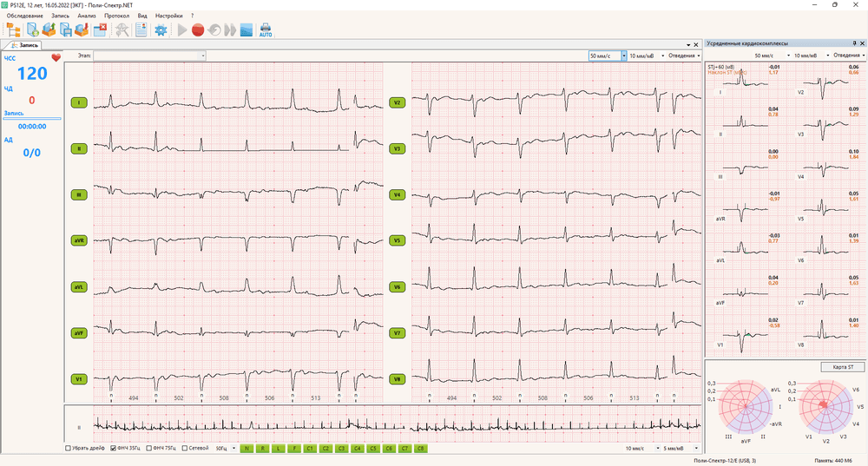Toggle electrode C1 indicator button
Viewport: 868px width, 466px height.
pyautogui.click(x=310, y=449)
